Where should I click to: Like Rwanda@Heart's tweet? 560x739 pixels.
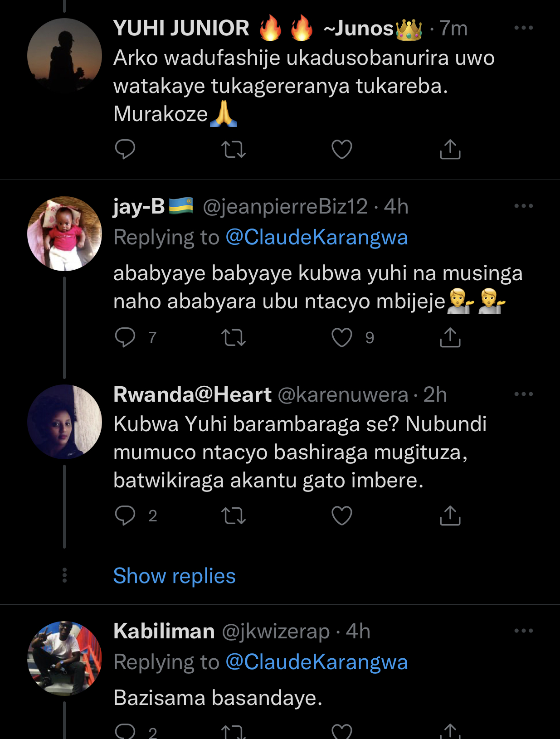click(342, 515)
